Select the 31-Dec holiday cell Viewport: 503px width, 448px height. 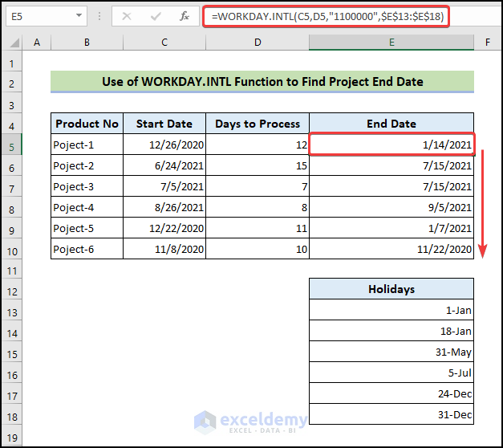click(x=391, y=414)
